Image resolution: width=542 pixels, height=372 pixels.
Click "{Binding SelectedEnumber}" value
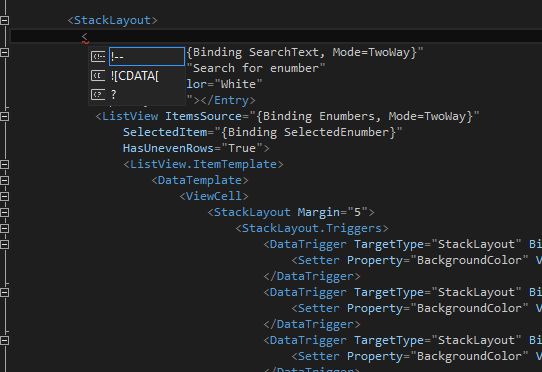tap(308, 132)
